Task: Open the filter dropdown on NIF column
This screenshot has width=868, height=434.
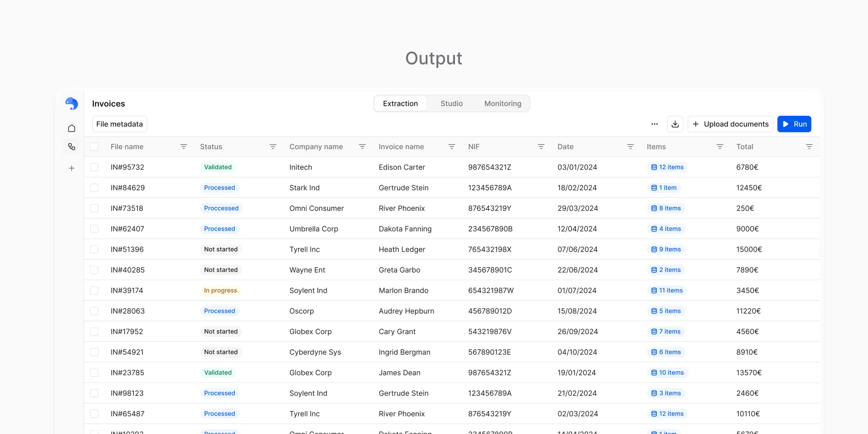Action: pos(541,146)
